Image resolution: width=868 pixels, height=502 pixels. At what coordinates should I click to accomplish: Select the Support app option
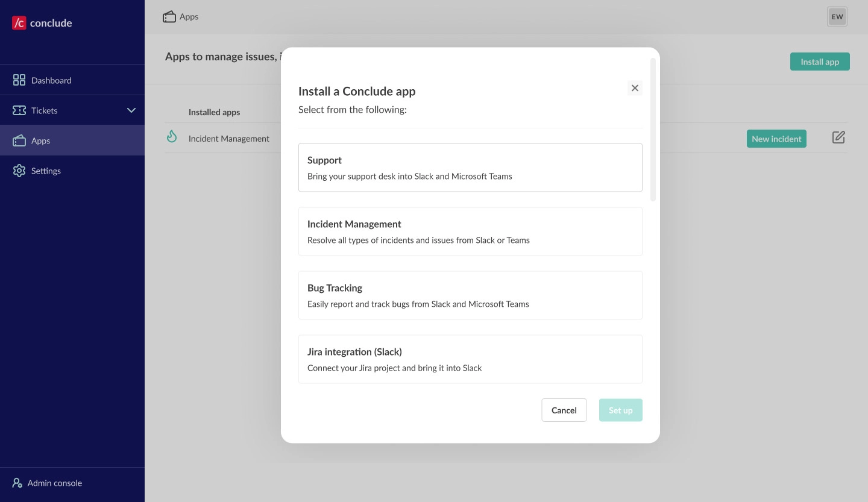click(470, 168)
